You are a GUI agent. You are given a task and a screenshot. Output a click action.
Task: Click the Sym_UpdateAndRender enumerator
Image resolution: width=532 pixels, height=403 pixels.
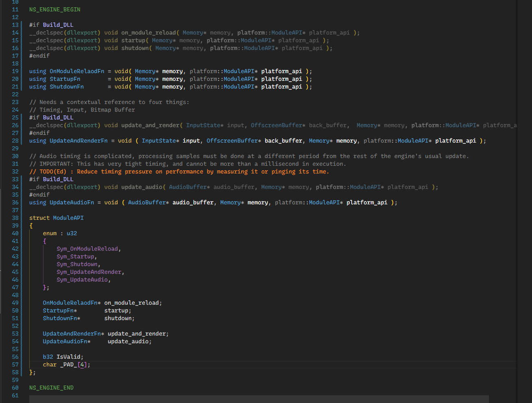[89, 272]
